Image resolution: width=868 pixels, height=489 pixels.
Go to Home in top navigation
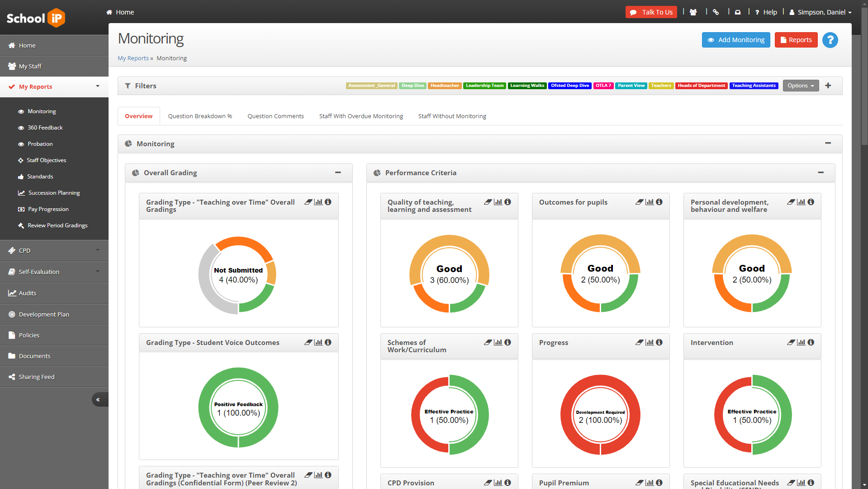click(120, 12)
